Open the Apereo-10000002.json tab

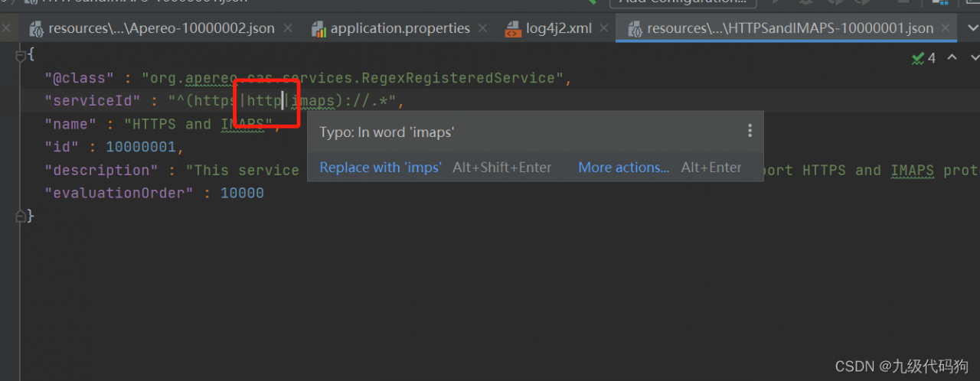tap(161, 29)
